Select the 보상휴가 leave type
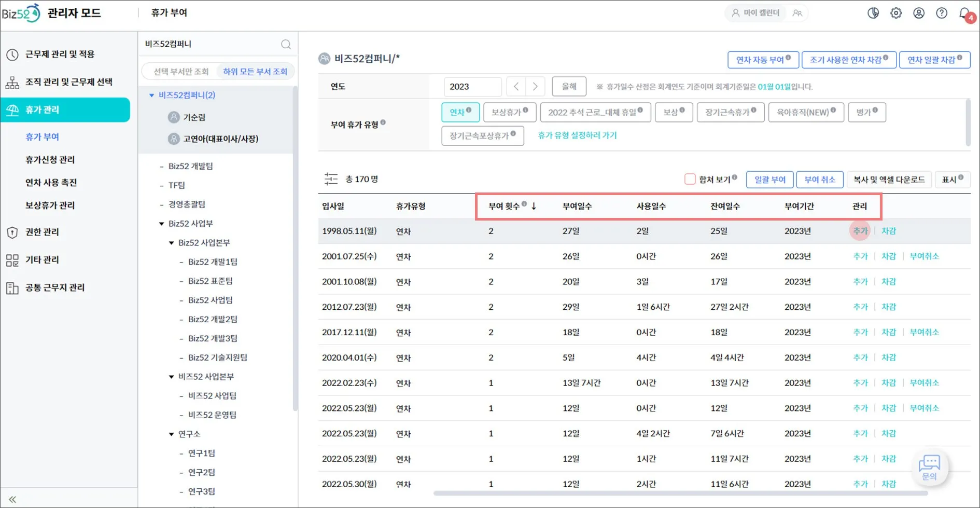This screenshot has height=508, width=980. point(510,112)
